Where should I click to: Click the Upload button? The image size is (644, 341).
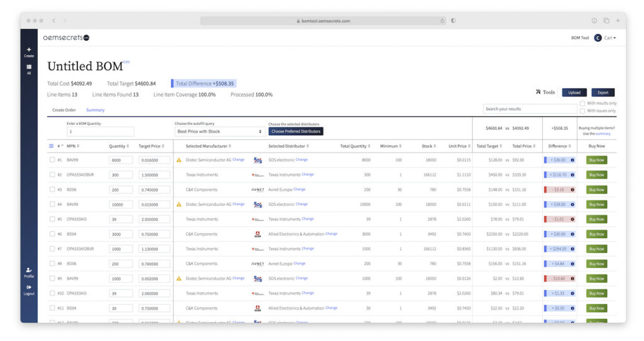[574, 92]
